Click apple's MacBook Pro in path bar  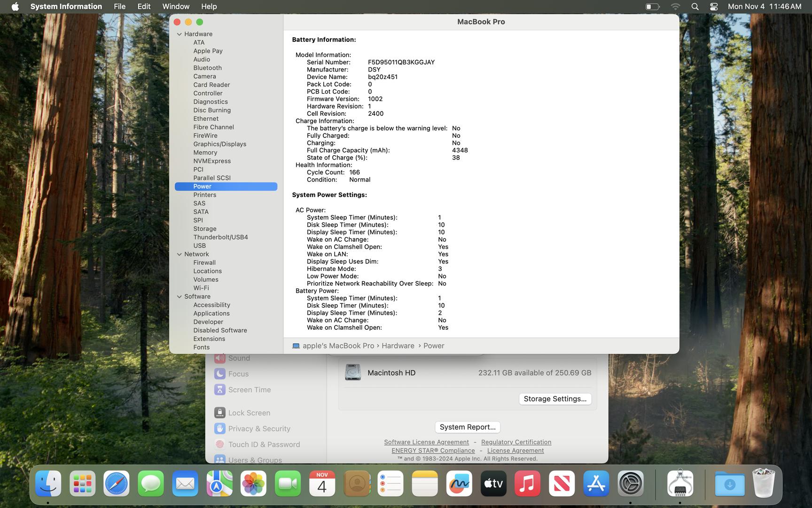coord(333,346)
